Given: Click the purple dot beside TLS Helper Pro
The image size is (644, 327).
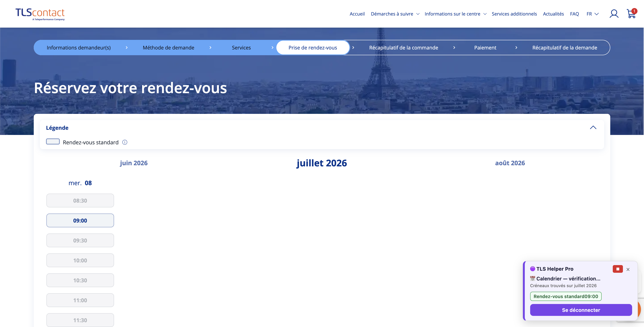Looking at the screenshot, I should (x=532, y=269).
